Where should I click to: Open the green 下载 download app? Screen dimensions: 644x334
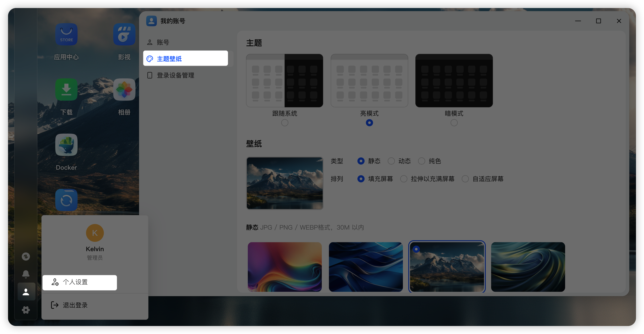[x=66, y=90]
